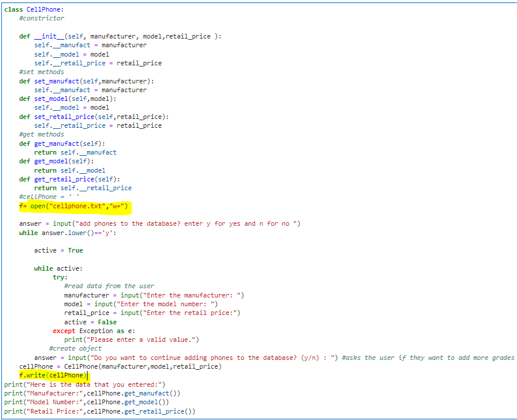The width and height of the screenshot is (517, 420).
Task: Click the 'print("Retail Price:",cellPhone.get_retail_price())' line
Action: tap(100, 411)
